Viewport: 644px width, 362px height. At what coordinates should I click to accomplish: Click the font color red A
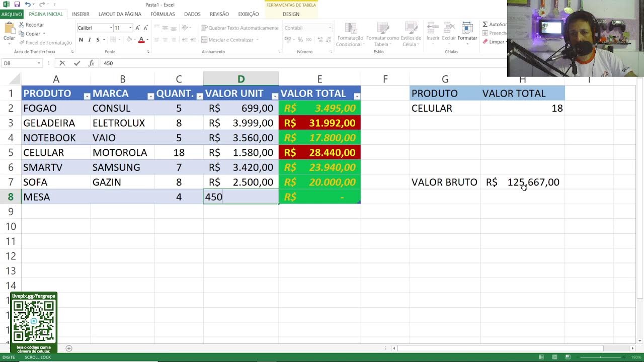tap(141, 40)
